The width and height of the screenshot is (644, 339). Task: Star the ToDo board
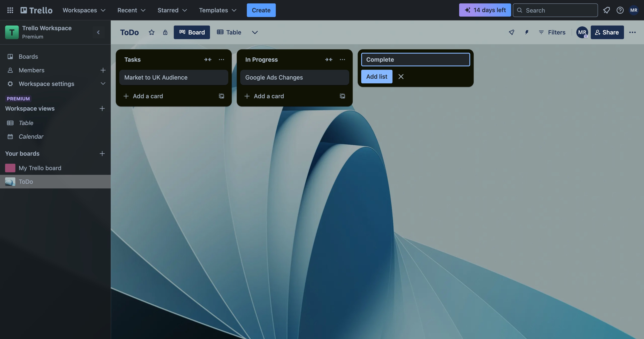click(x=151, y=32)
